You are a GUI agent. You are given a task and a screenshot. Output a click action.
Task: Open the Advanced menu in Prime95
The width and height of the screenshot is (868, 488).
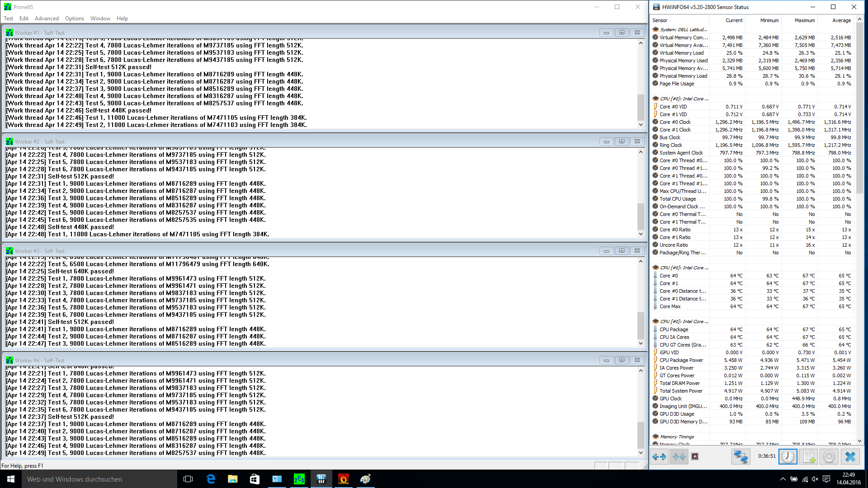[47, 19]
